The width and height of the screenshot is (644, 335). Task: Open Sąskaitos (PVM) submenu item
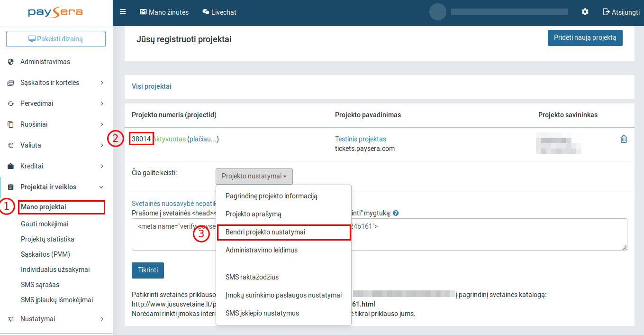(x=45, y=254)
